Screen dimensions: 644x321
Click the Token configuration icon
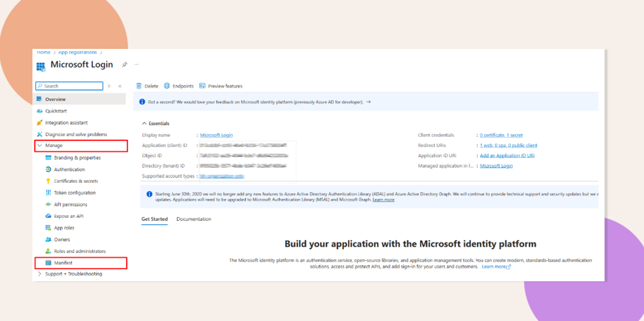pos(48,193)
